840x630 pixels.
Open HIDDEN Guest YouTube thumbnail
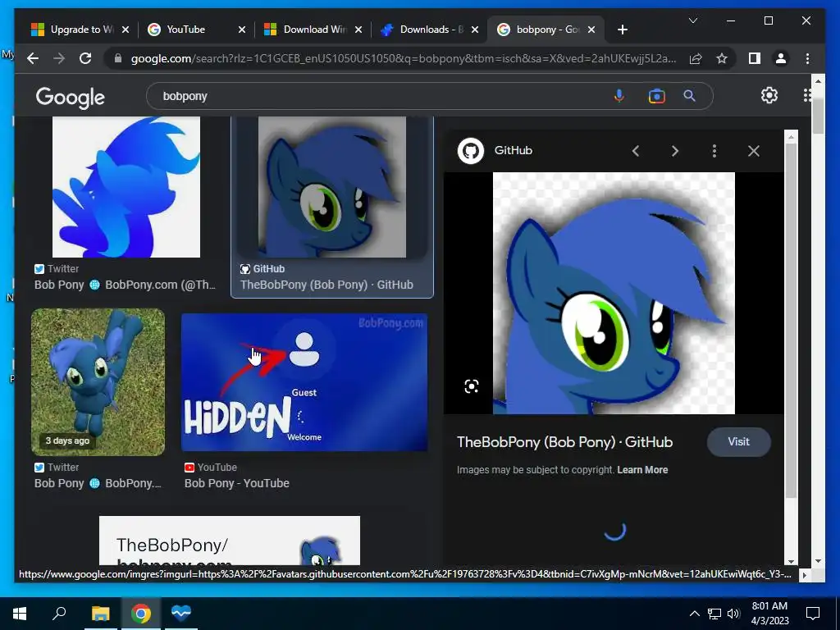click(304, 382)
